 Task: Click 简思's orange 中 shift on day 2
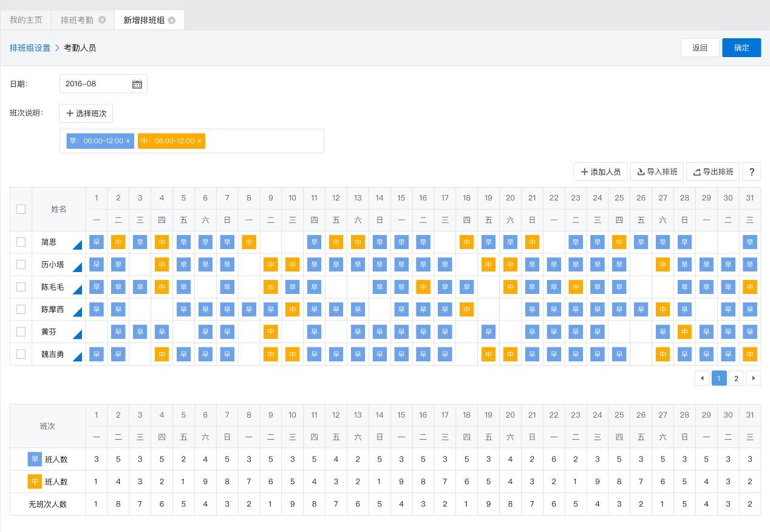(x=118, y=242)
